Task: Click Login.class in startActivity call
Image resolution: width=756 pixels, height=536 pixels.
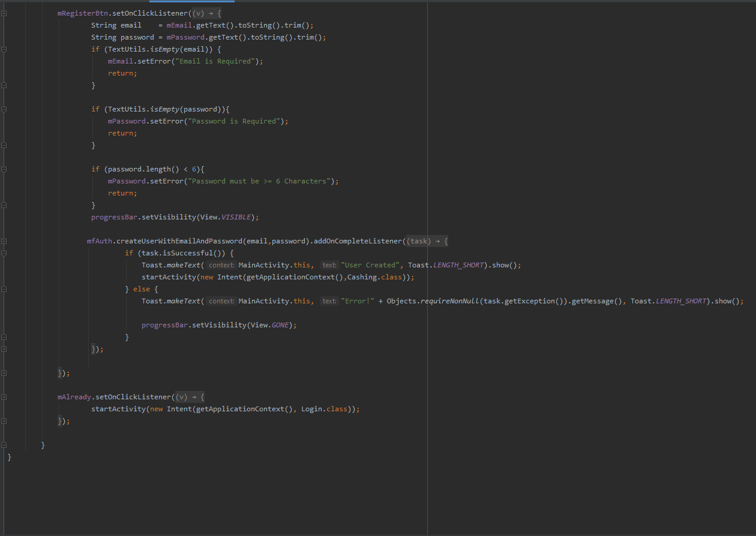Action: [324, 409]
